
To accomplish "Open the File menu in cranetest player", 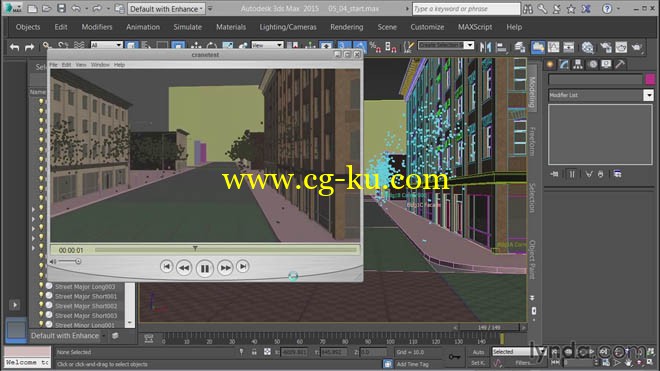I will coord(53,65).
